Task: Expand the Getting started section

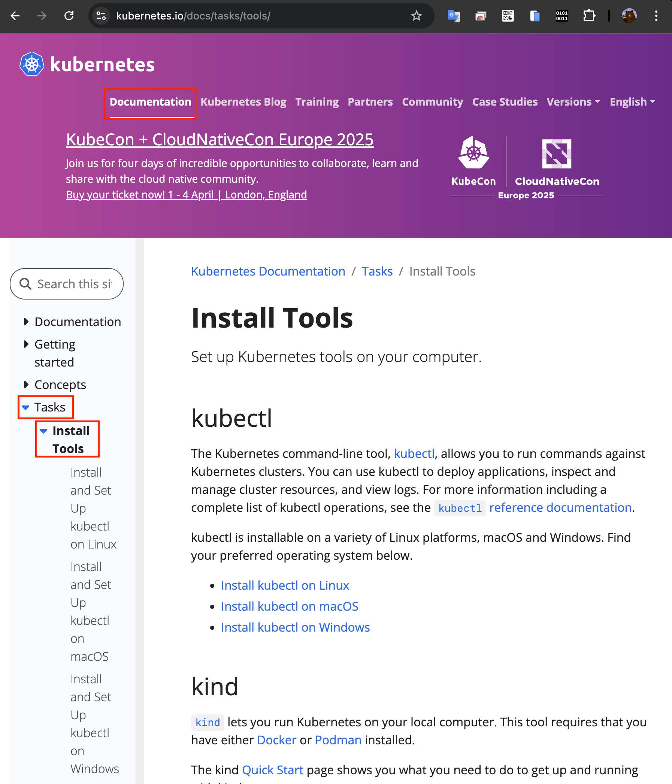Action: click(26, 344)
